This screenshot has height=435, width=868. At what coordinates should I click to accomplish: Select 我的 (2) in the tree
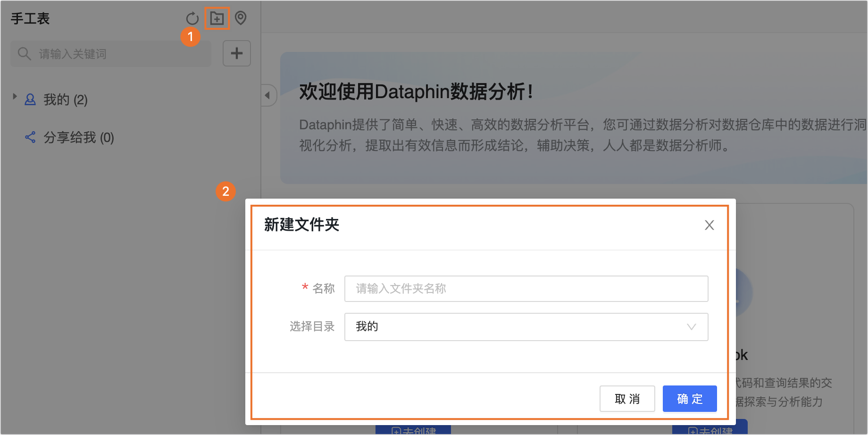tap(66, 100)
